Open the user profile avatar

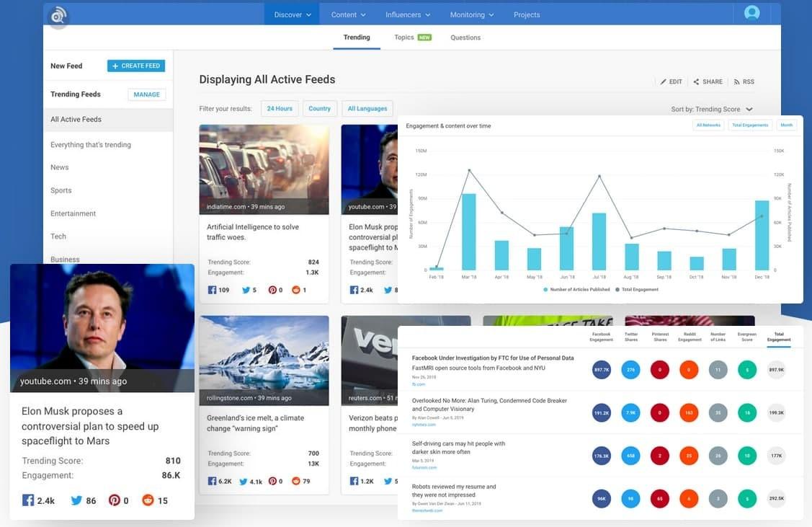click(752, 12)
